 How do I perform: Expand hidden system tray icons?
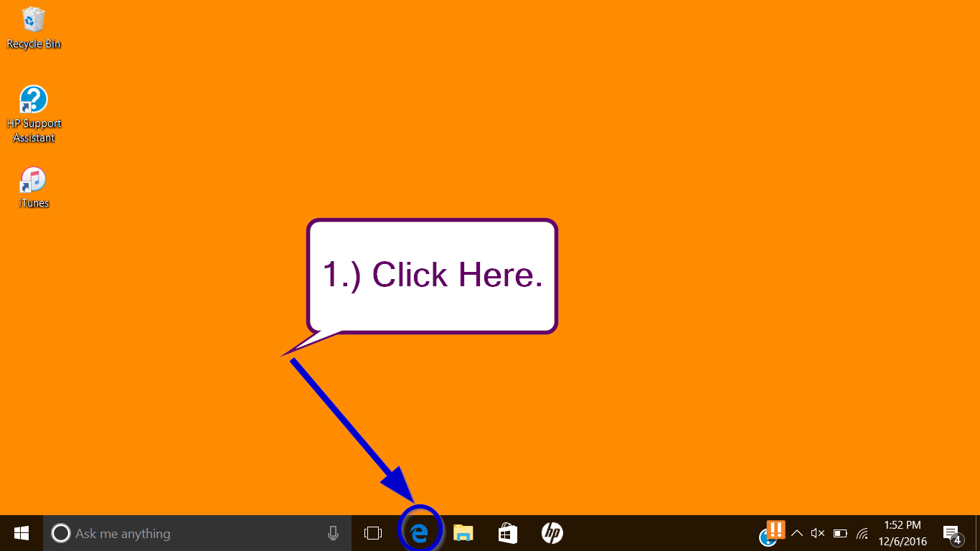pyautogui.click(x=796, y=533)
